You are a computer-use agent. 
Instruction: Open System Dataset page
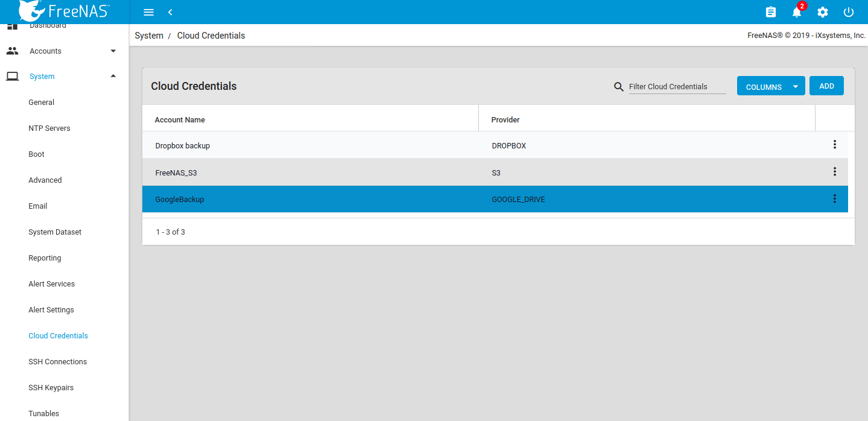pos(55,232)
